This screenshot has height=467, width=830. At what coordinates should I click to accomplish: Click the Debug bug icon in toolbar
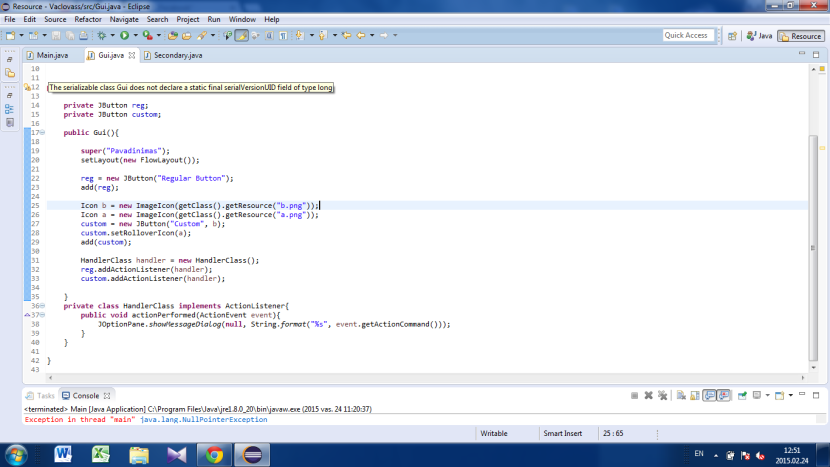click(x=101, y=36)
